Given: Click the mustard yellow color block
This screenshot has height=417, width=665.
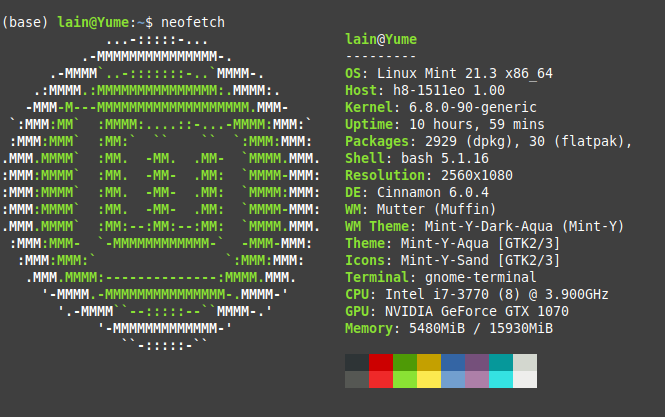Looking at the screenshot, I should tap(429, 363).
